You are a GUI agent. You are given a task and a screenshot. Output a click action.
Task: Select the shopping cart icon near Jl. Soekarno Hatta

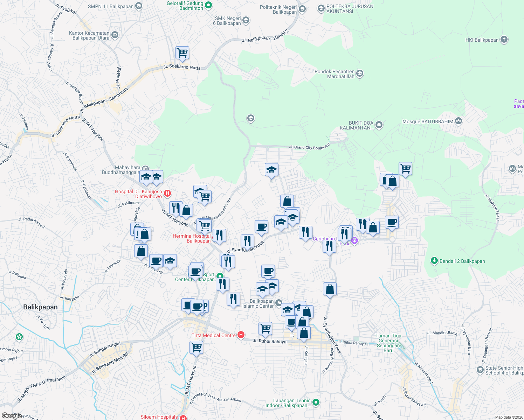[182, 52]
